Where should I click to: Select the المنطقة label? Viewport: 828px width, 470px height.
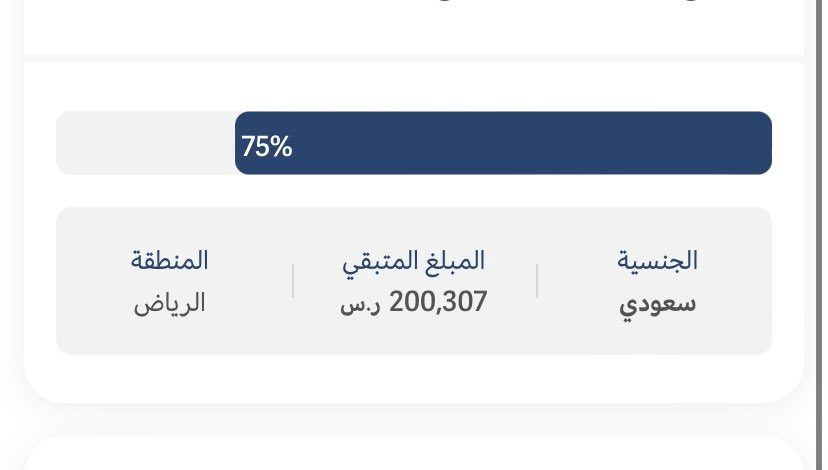click(x=170, y=260)
